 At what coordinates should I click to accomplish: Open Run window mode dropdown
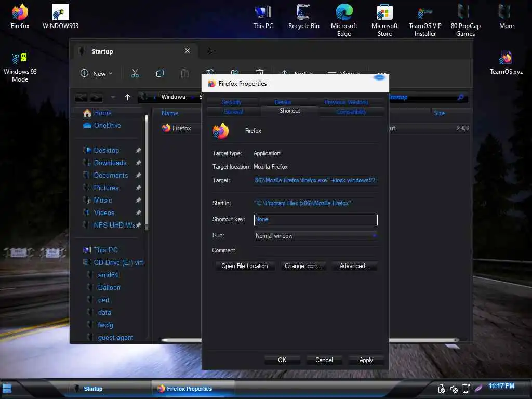coord(315,235)
